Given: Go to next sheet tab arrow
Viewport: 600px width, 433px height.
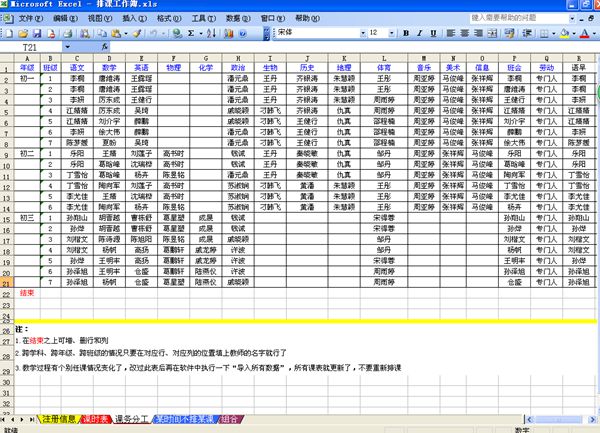Looking at the screenshot, I should (x=21, y=419).
